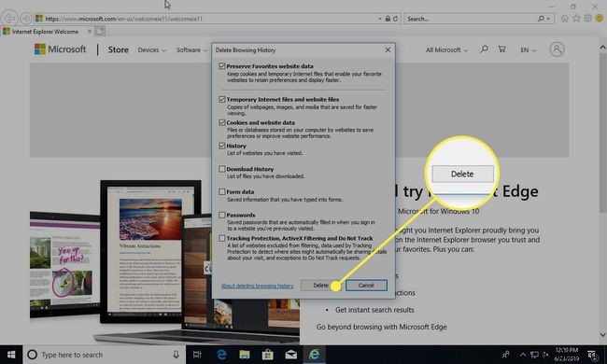Click the page scrollbar up arrow
The image size is (607, 364).
click(x=602, y=47)
